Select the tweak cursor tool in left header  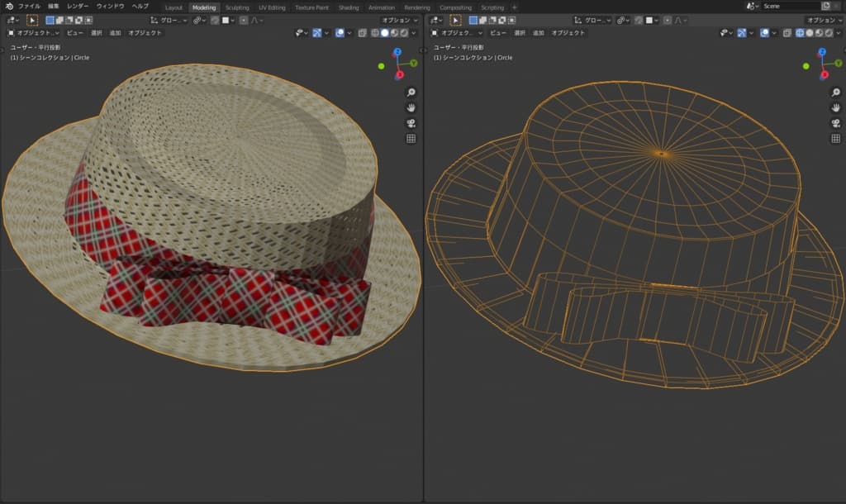pos(32,20)
